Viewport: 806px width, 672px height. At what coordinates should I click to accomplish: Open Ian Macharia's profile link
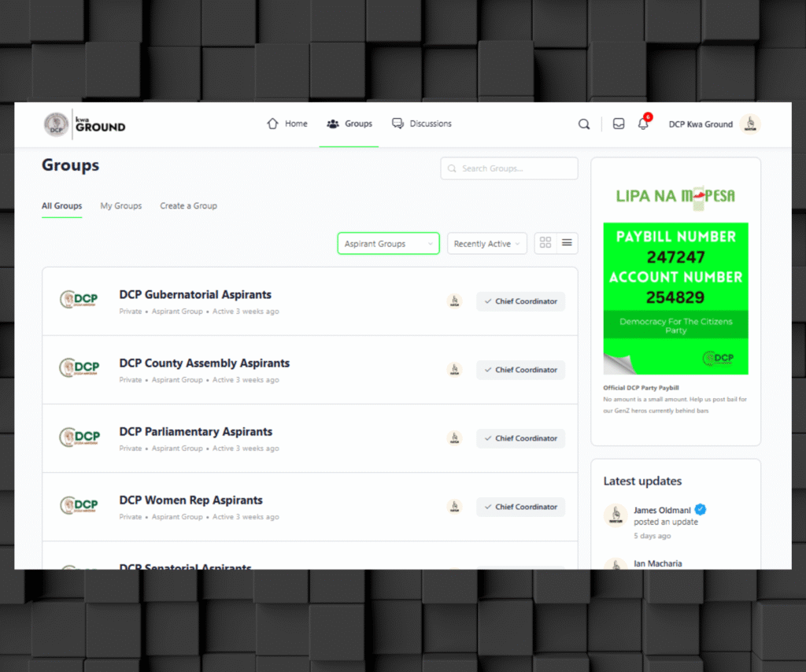point(658,563)
